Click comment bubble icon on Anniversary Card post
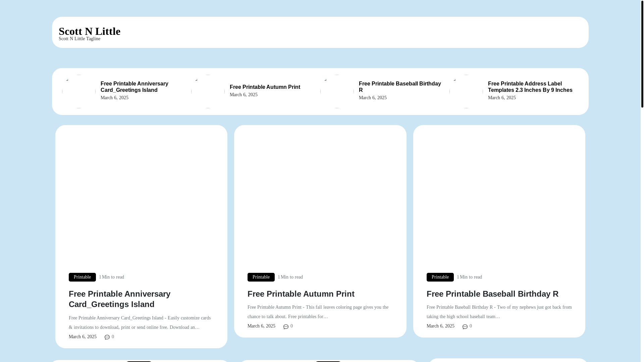This screenshot has width=644, height=362. (107, 337)
